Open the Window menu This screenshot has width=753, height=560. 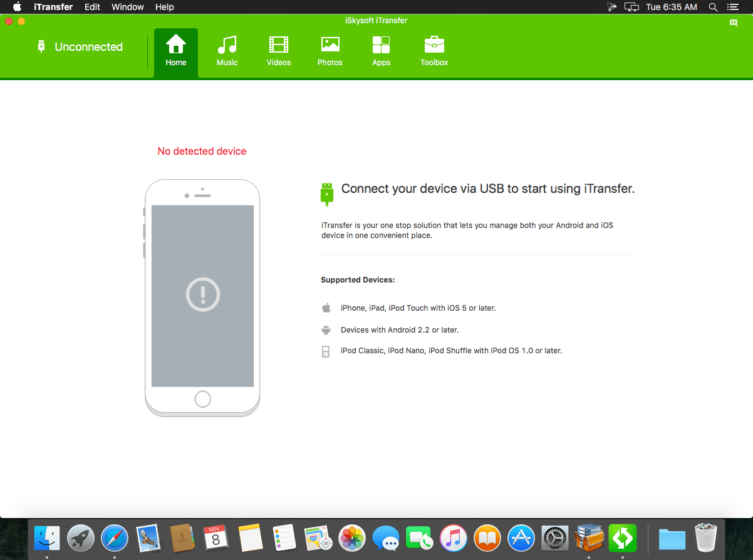(128, 7)
